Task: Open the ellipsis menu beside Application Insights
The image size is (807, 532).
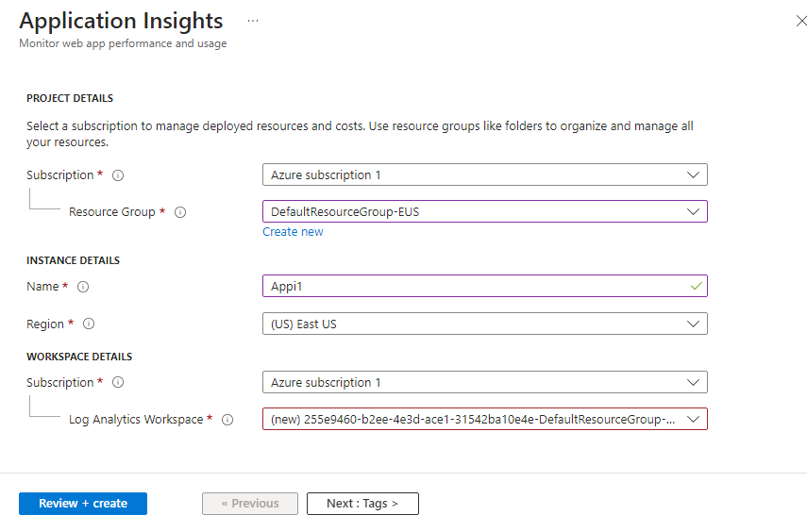Action: (253, 20)
